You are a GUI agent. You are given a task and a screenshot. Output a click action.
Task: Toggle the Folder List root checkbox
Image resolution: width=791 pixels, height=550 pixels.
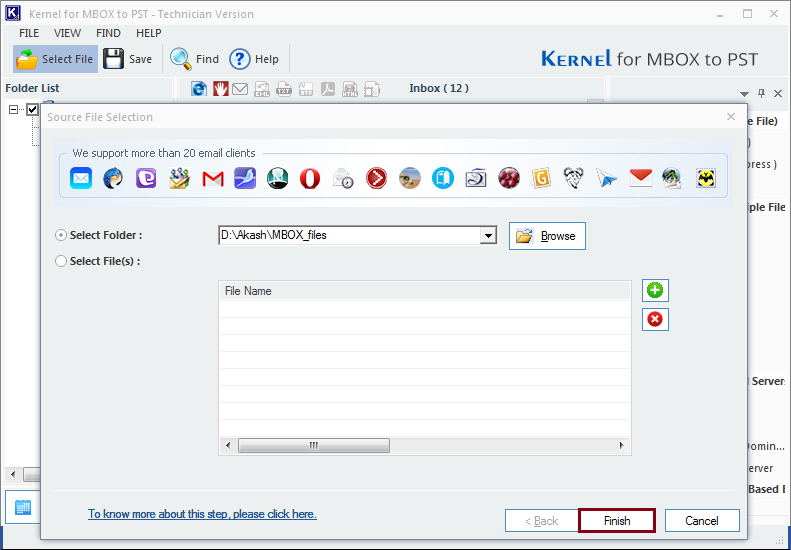tap(33, 109)
